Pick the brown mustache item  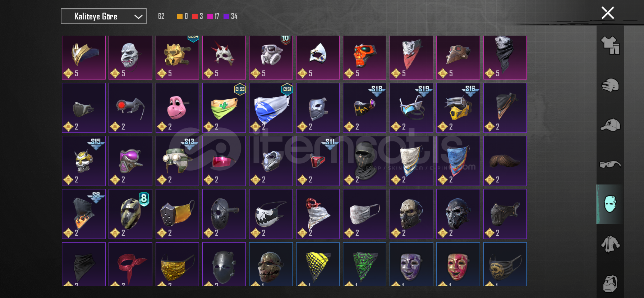pyautogui.click(x=505, y=161)
